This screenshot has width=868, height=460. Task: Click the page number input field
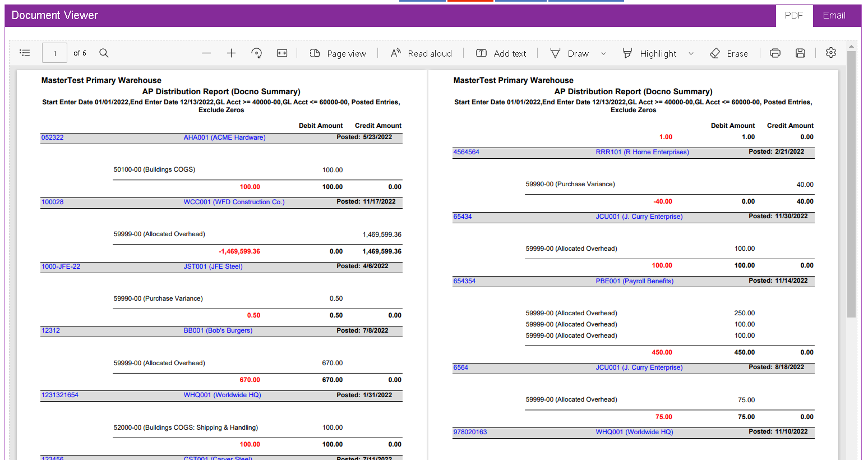(x=55, y=53)
